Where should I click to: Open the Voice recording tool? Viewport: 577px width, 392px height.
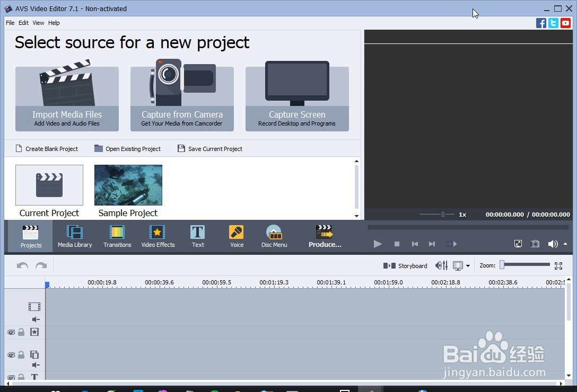pos(237,236)
